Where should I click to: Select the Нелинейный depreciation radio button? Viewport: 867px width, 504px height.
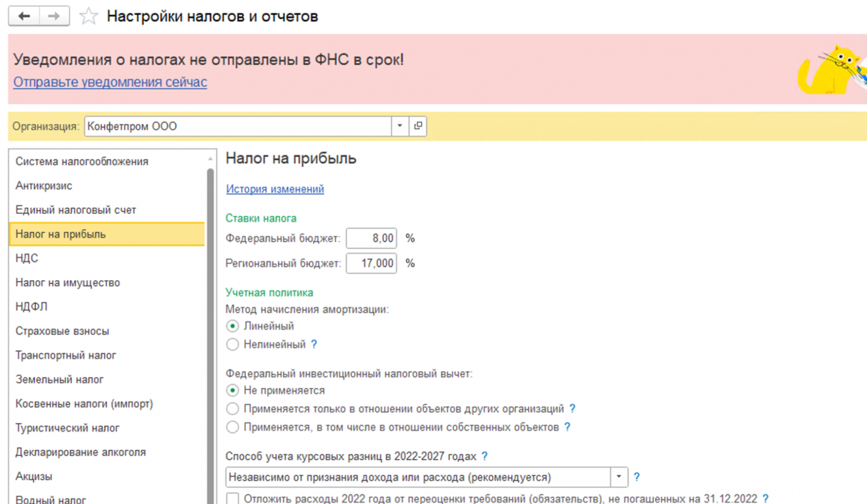point(232,344)
